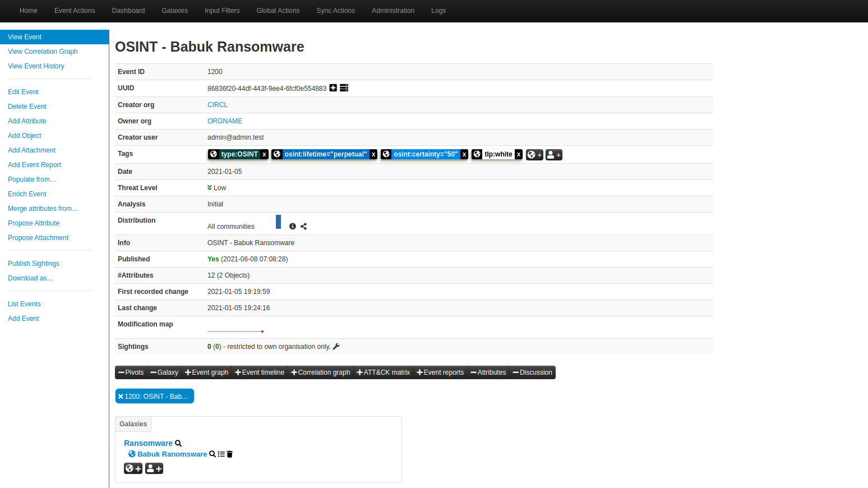Click the blue distribution level bar

[x=278, y=222]
